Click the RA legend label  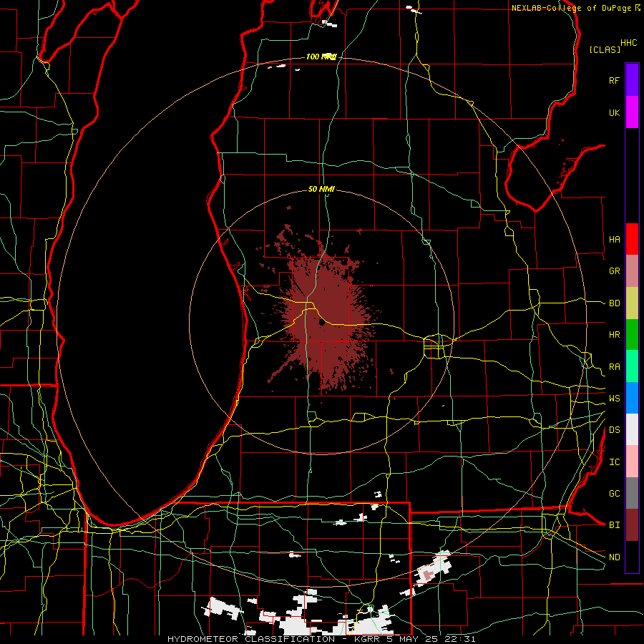point(615,367)
